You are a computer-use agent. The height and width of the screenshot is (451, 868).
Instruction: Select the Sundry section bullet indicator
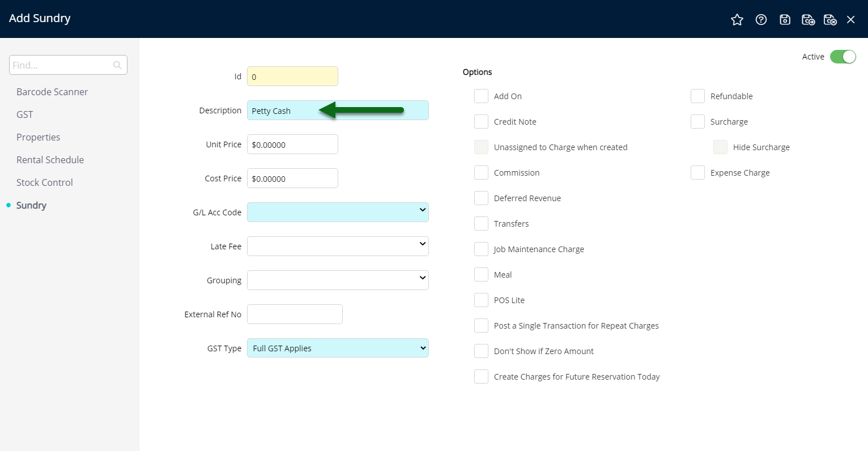[8, 206]
